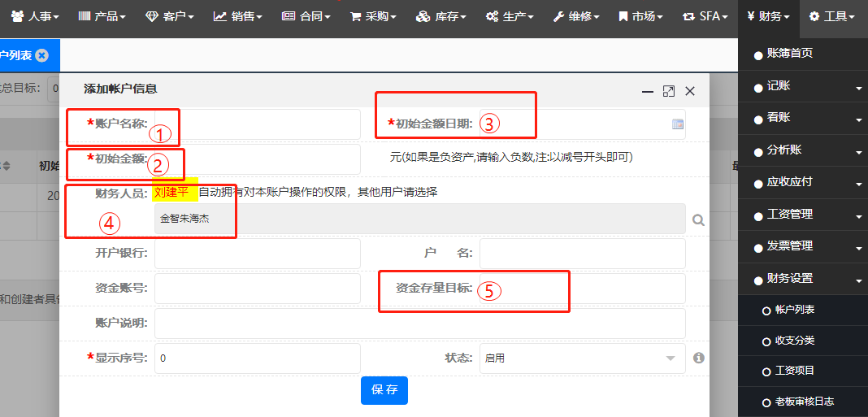Image resolution: width=868 pixels, height=417 pixels.
Task: Minimize the 添加帐户信息 dialog
Action: pos(648,91)
